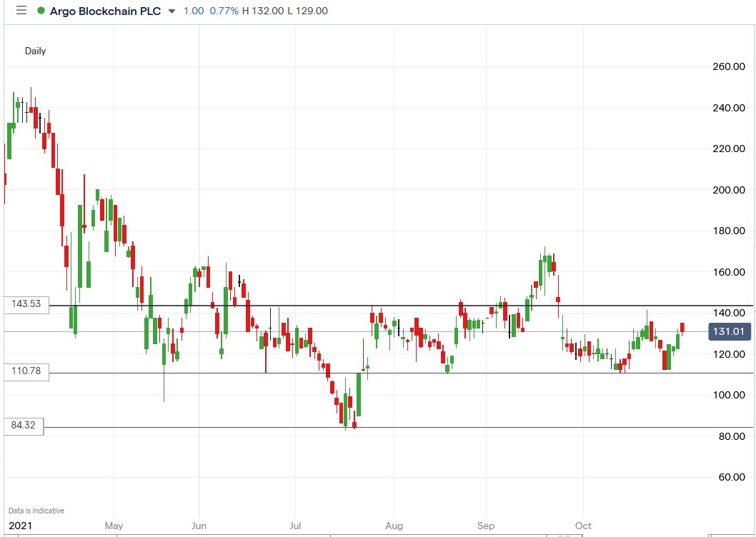The width and height of the screenshot is (756, 537).
Task: Open the Daily timeframe label
Action: tap(35, 51)
